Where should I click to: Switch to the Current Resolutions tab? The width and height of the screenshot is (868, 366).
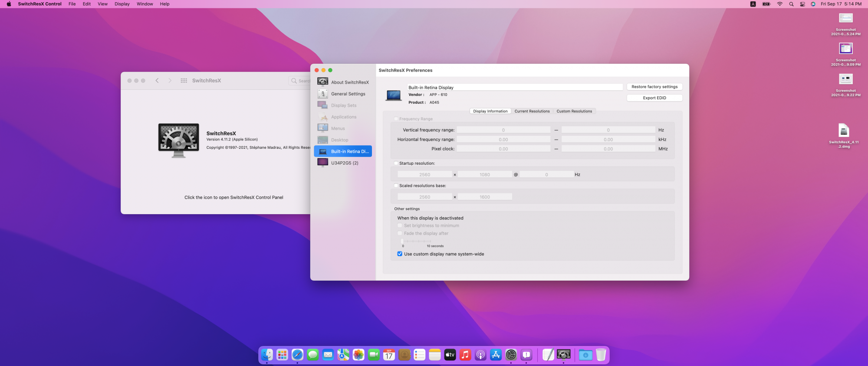click(x=532, y=111)
